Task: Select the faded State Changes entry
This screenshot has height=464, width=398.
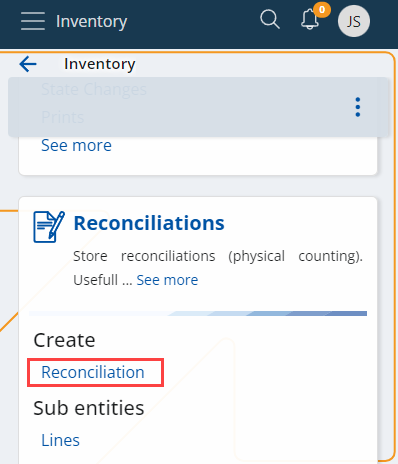Action: point(94,89)
